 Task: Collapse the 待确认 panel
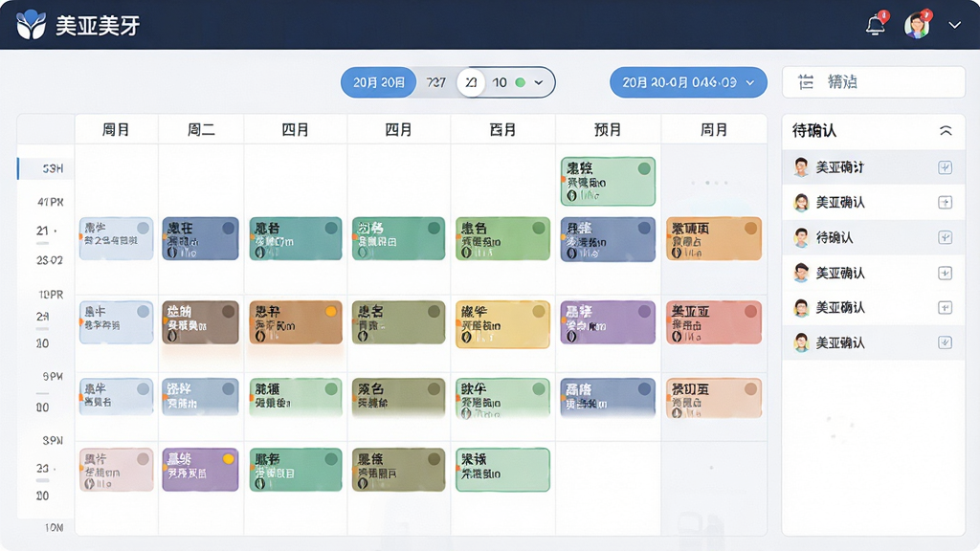click(946, 130)
